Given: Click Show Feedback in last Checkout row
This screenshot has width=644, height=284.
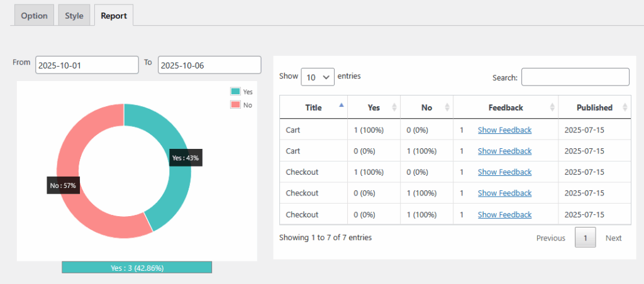Looking at the screenshot, I should pyautogui.click(x=504, y=214).
